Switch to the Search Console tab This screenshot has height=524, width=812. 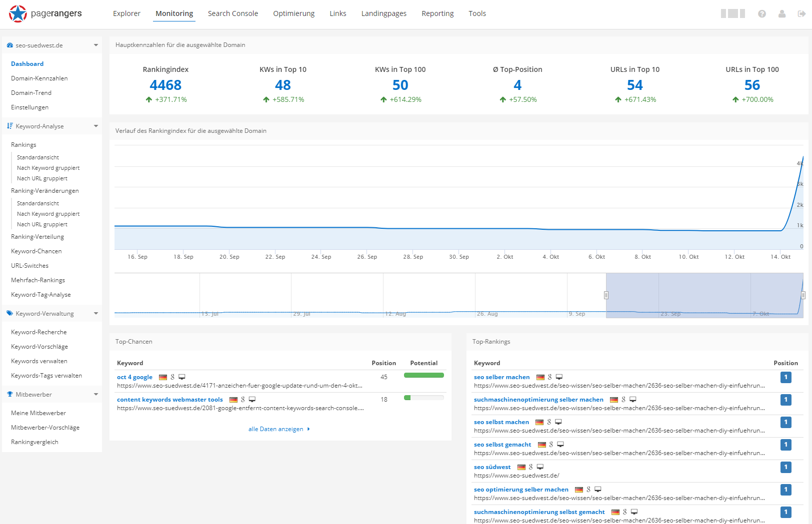coord(232,13)
